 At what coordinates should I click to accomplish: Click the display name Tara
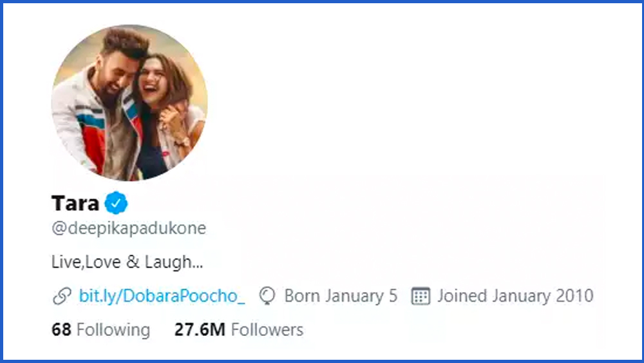(x=75, y=204)
